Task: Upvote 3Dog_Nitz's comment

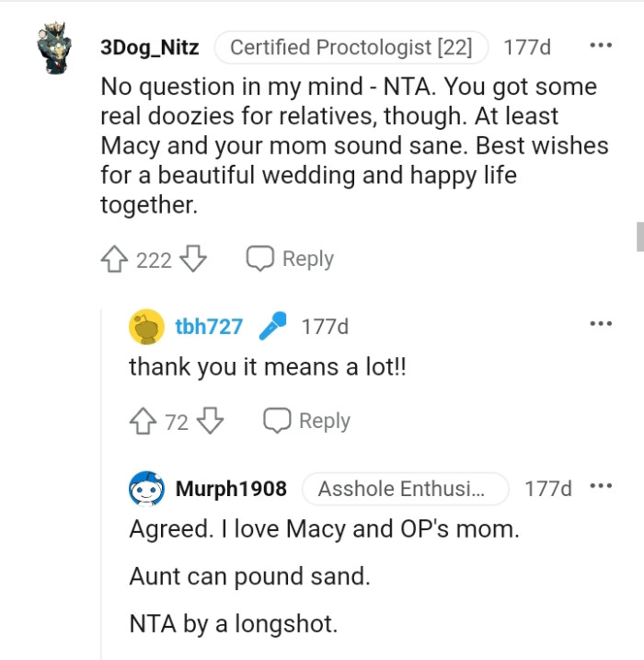Action: [x=114, y=260]
